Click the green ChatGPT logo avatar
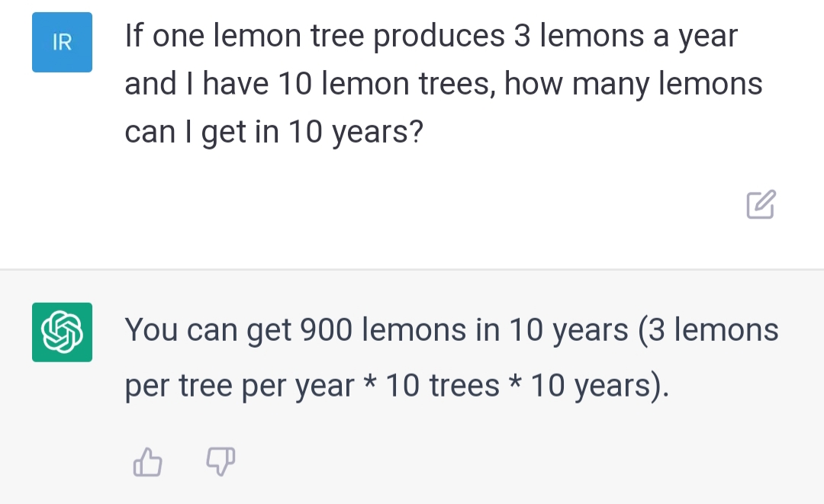Image resolution: width=824 pixels, height=504 pixels. pos(62,332)
